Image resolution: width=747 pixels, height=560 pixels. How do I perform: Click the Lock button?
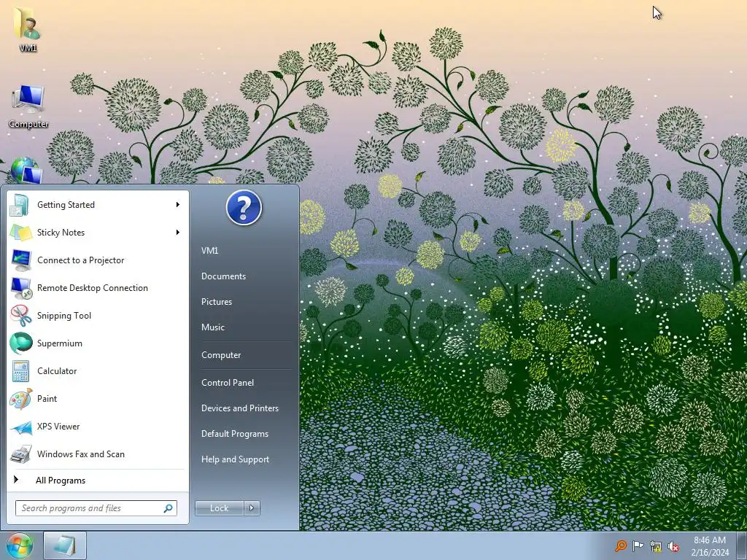(x=220, y=508)
